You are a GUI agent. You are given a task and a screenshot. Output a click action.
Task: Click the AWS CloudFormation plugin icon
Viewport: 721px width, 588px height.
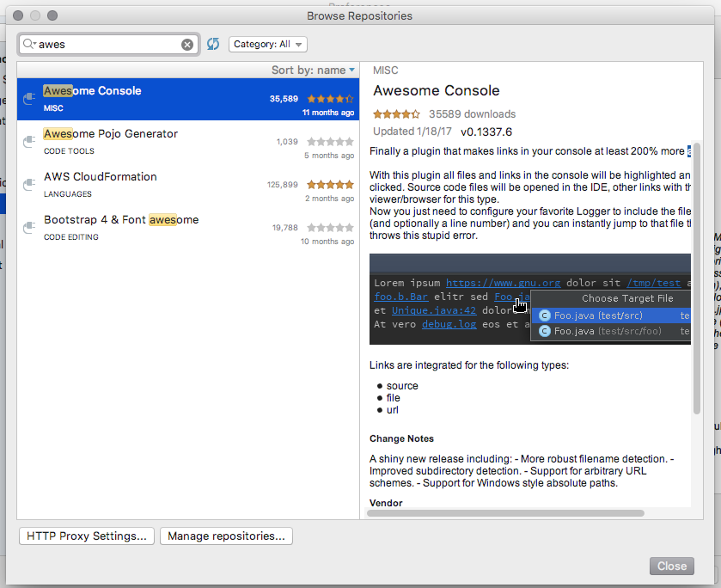(29, 184)
